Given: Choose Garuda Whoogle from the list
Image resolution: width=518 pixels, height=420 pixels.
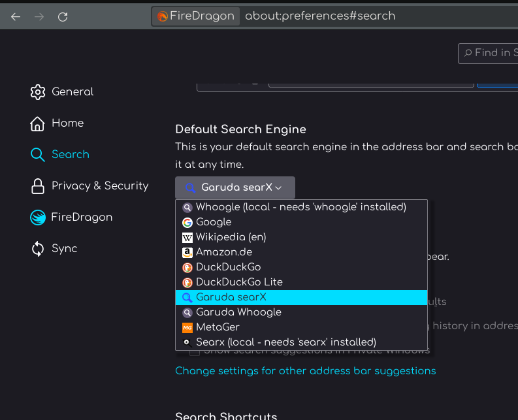Looking at the screenshot, I should tap(301, 313).
